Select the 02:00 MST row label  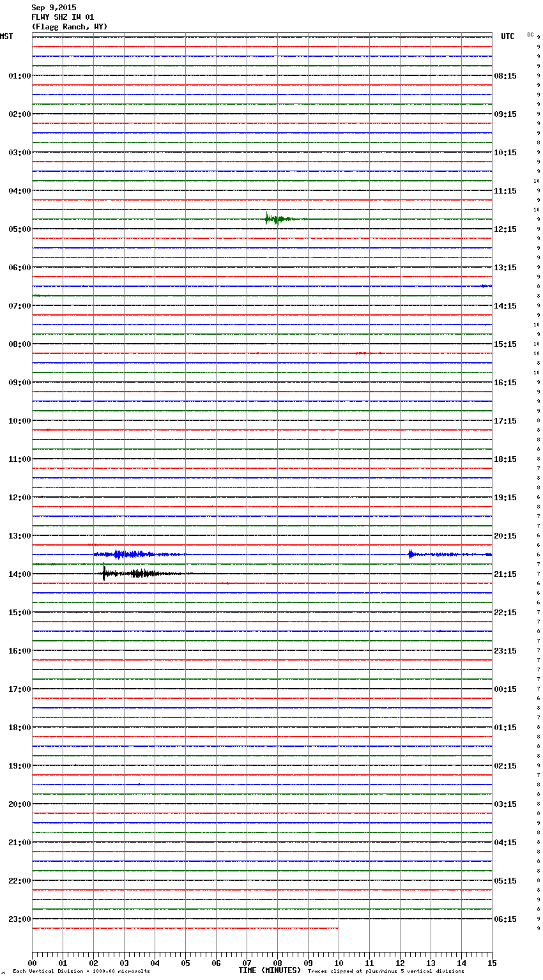(x=20, y=114)
